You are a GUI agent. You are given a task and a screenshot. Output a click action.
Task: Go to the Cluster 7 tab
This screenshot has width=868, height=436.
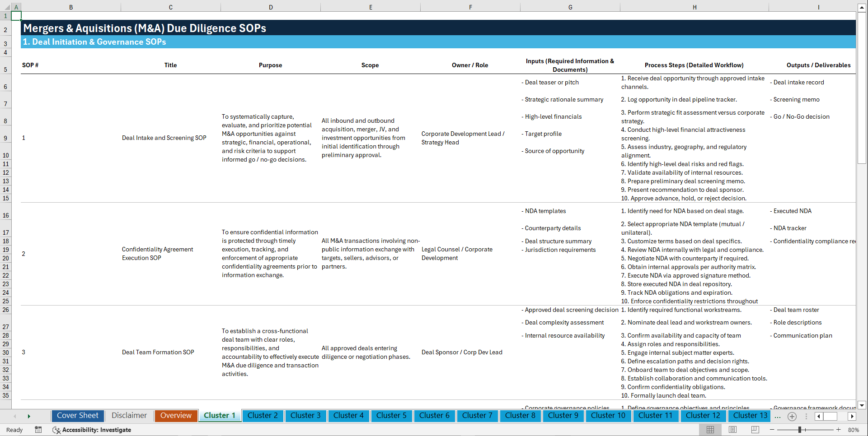[477, 415]
